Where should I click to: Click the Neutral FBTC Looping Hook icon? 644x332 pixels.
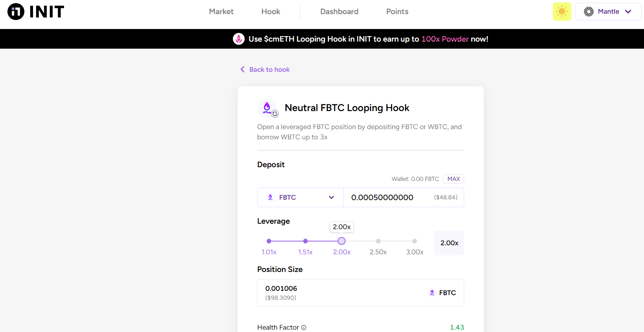[x=267, y=108]
